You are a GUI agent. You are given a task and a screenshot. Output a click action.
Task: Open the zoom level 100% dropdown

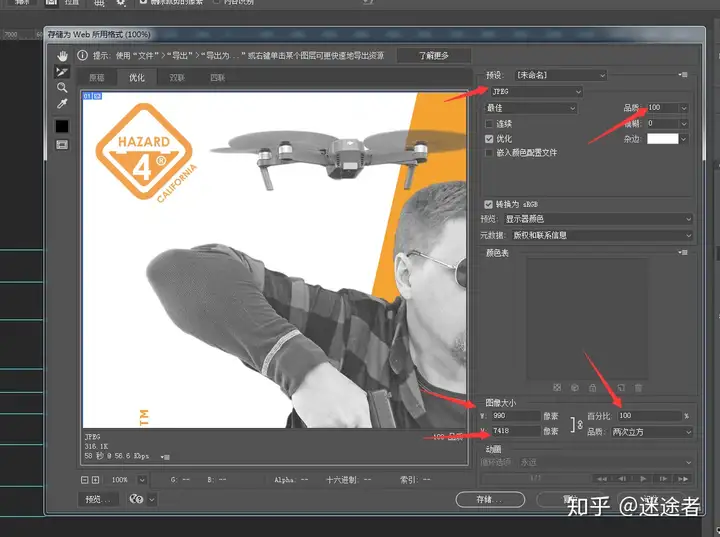click(x=142, y=480)
